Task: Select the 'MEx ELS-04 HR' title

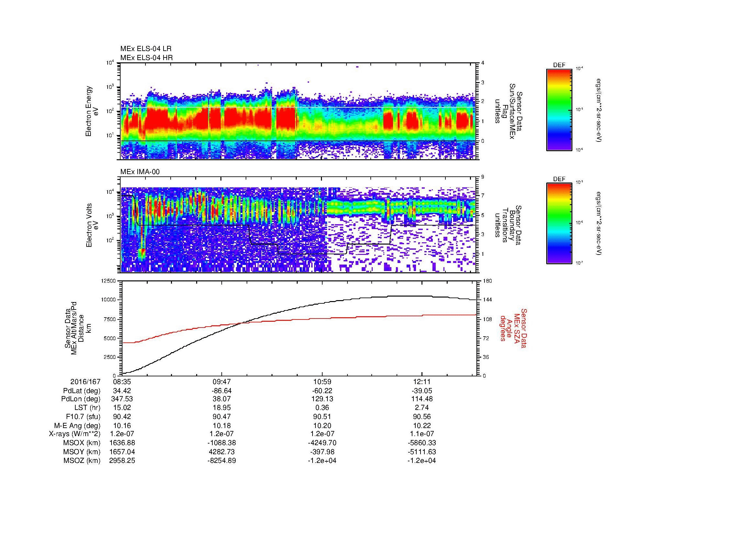Action: coord(146,58)
